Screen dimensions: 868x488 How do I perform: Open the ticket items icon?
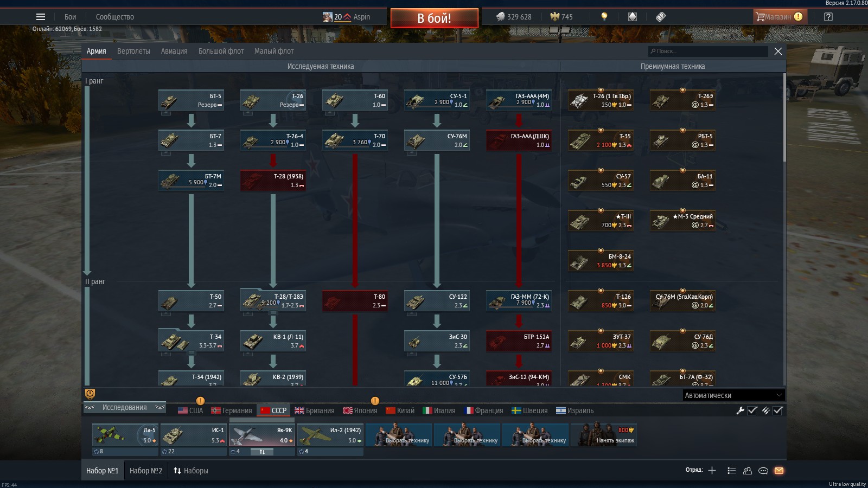pos(661,17)
